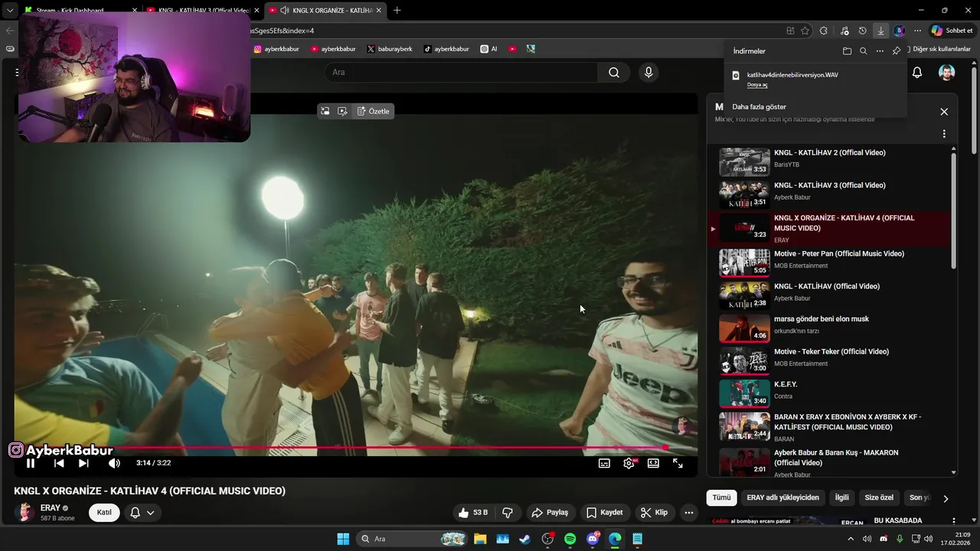
Task: Open the Dosya aç link
Action: point(757,85)
